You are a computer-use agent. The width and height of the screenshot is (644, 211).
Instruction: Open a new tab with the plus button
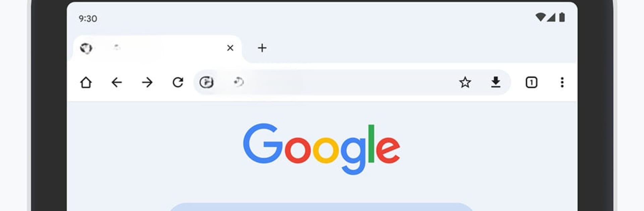click(262, 48)
